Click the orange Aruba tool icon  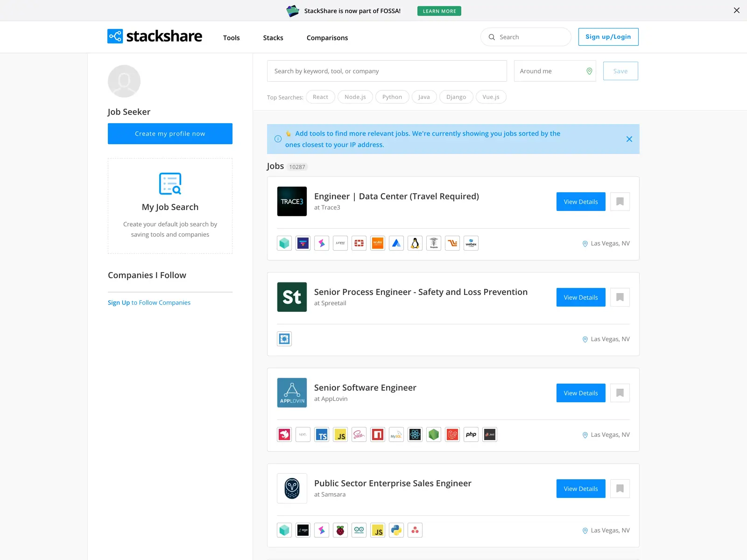(378, 243)
